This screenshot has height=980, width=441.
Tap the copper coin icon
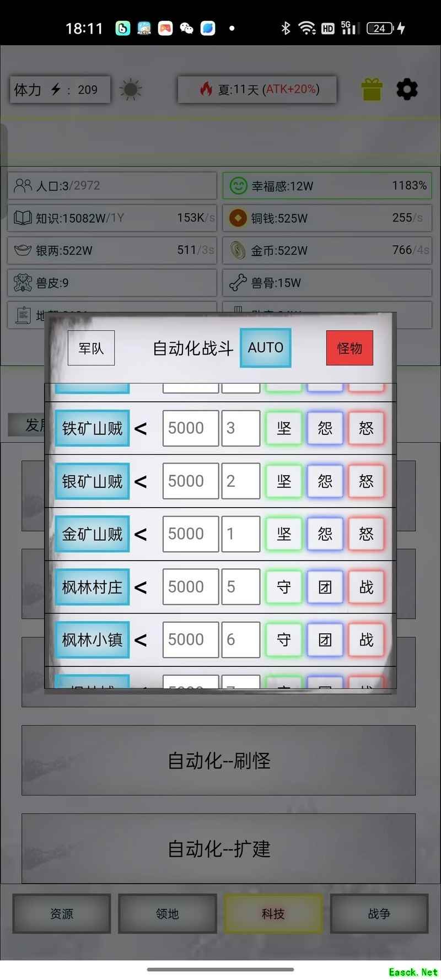coord(238,218)
